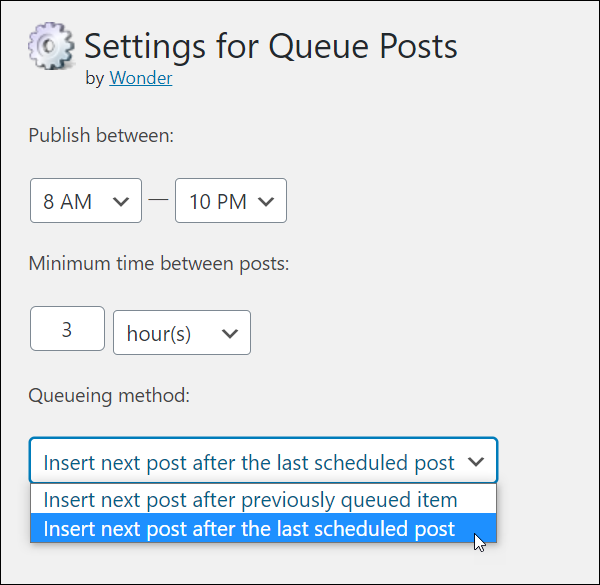600x585 pixels.
Task: Click the Queueing method select box
Action: tap(263, 460)
